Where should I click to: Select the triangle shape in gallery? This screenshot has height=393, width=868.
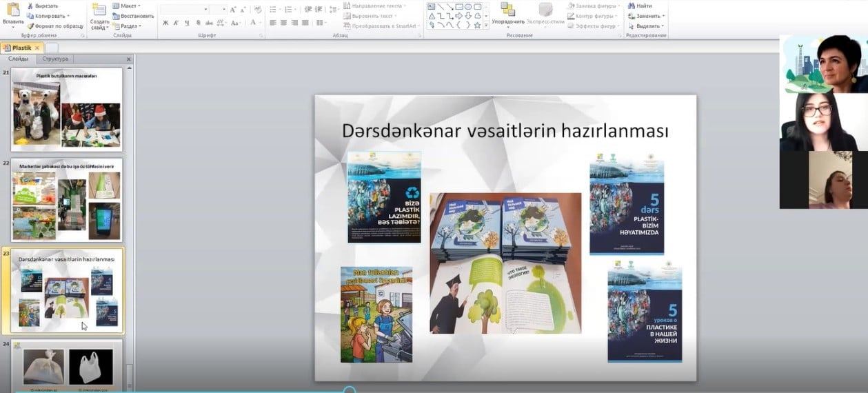click(x=432, y=16)
